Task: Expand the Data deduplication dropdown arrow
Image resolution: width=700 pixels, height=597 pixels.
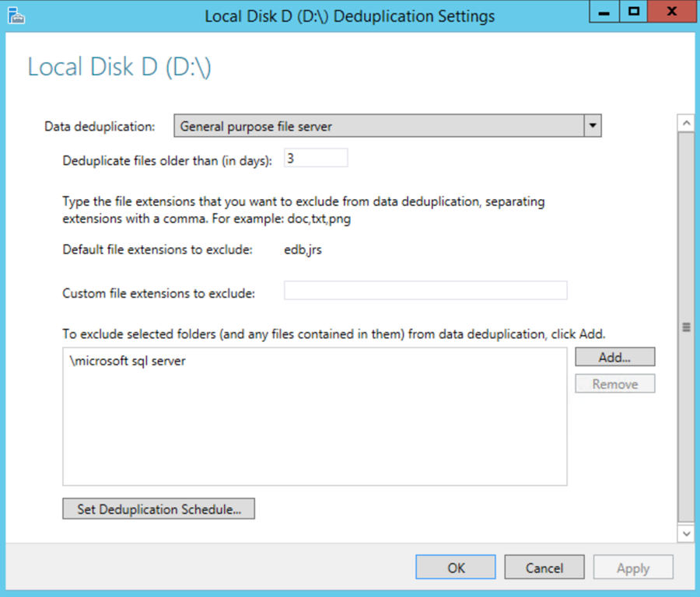Action: 593,126
